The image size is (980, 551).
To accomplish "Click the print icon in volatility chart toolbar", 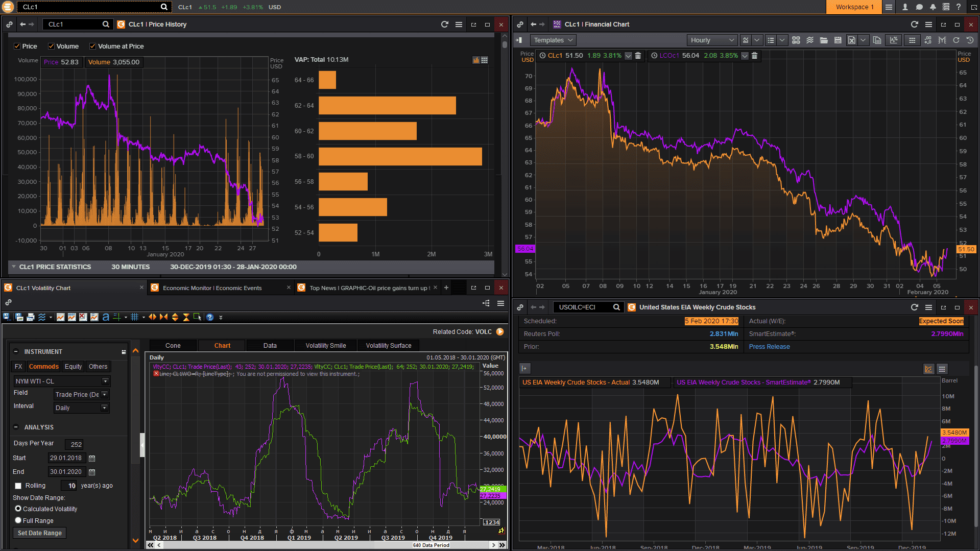I will pos(31,317).
